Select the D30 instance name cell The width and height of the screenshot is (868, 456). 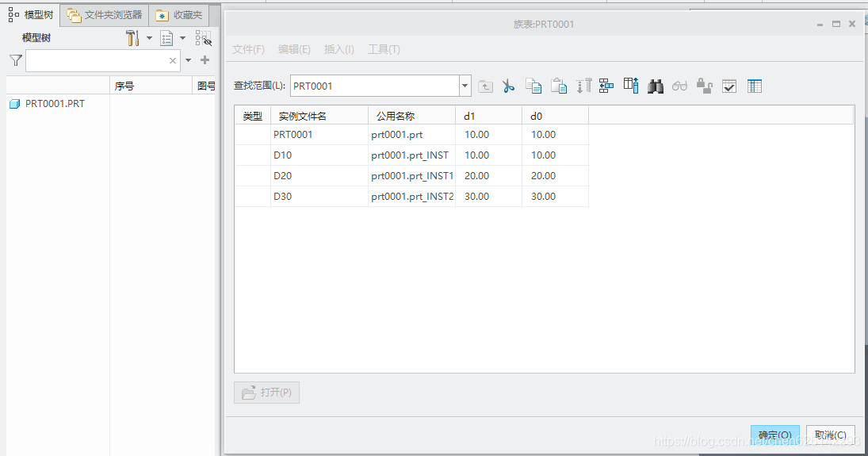(319, 196)
